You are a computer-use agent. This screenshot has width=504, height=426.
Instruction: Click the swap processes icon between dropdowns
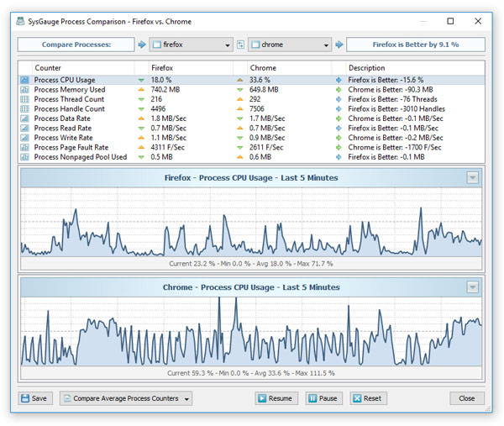point(240,45)
